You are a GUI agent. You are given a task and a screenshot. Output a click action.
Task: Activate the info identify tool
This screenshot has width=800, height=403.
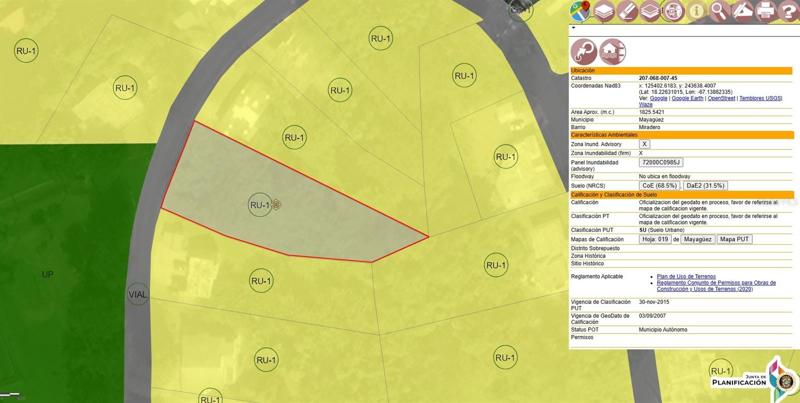pyautogui.click(x=696, y=11)
